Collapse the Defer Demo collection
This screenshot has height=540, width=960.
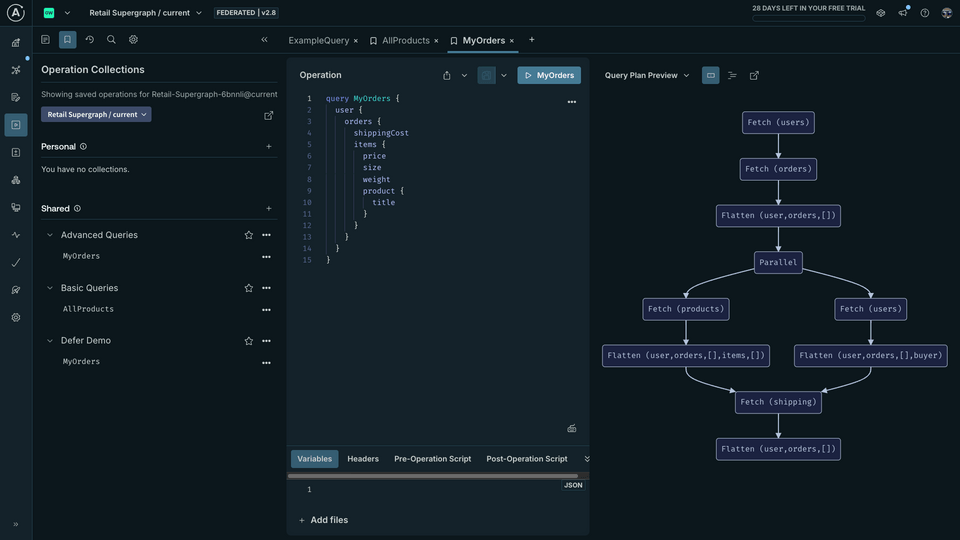pos(50,340)
